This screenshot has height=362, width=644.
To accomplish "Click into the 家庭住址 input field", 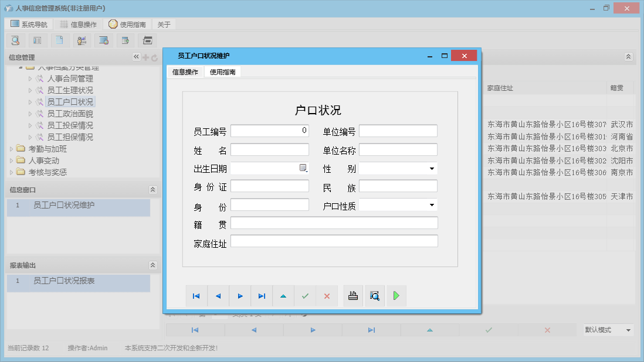I will [x=334, y=241].
